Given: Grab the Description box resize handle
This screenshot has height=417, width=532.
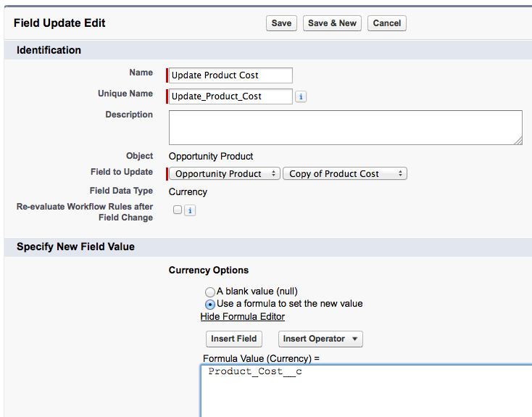Looking at the screenshot, I should pyautogui.click(x=518, y=141).
